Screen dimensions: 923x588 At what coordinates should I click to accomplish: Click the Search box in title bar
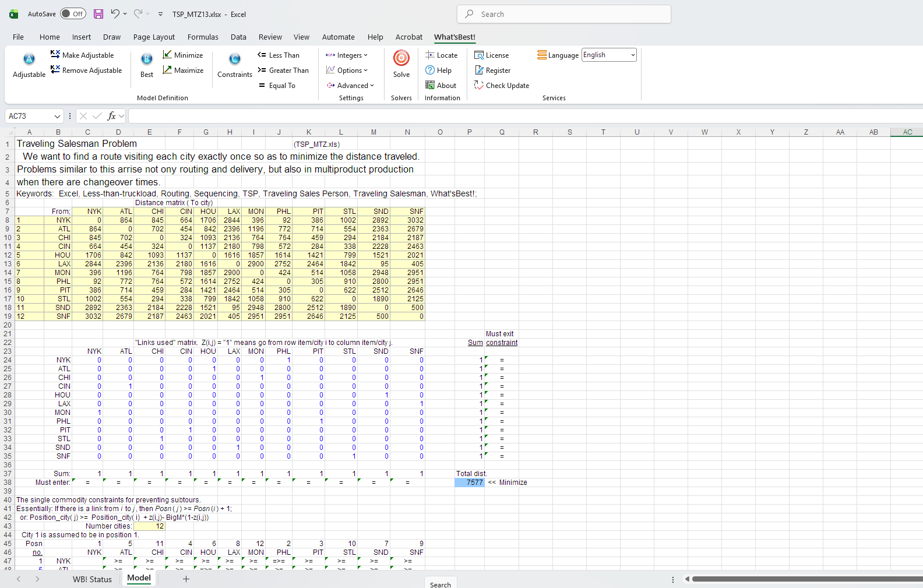pyautogui.click(x=564, y=14)
